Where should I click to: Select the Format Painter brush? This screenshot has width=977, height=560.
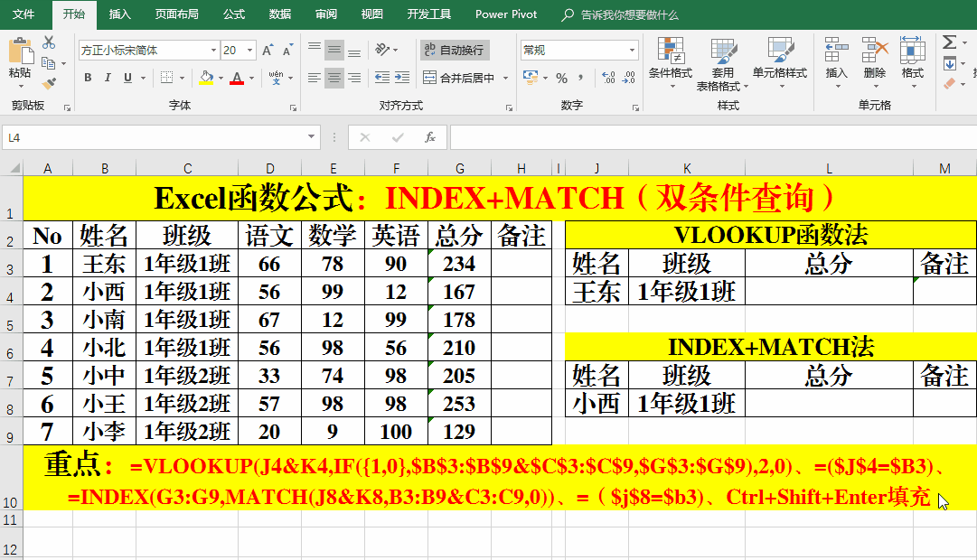[x=49, y=83]
